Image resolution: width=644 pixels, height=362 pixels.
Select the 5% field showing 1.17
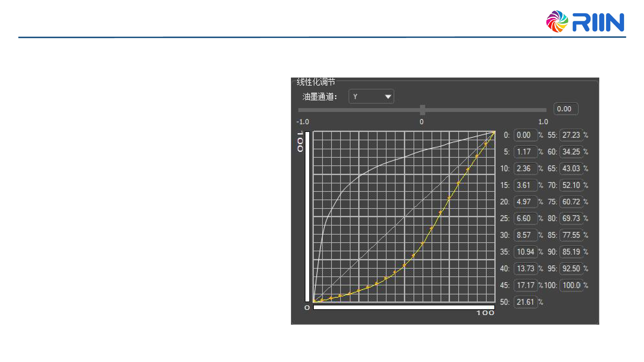[x=525, y=152]
